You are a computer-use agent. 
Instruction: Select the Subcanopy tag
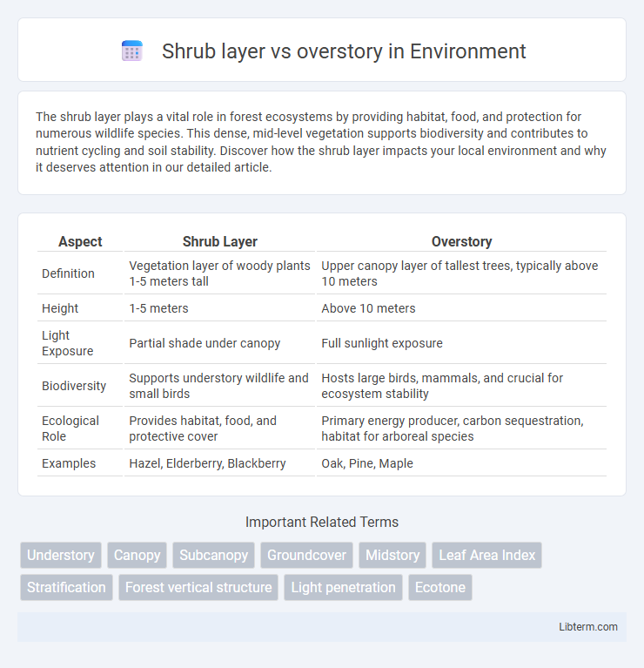point(214,555)
